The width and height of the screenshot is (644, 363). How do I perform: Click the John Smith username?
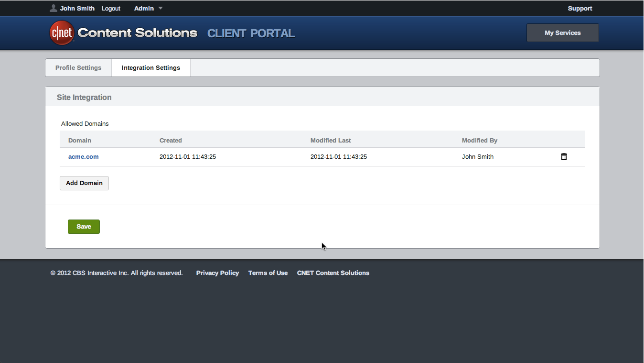click(x=77, y=8)
